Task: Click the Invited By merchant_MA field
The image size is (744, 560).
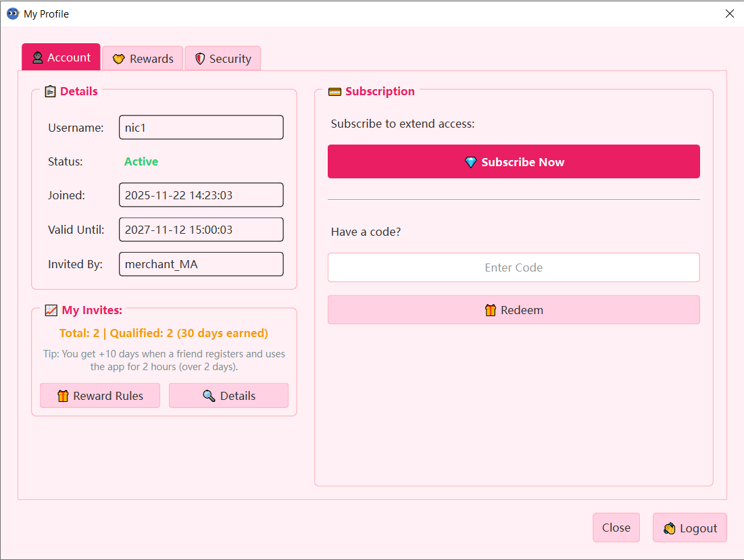Action: click(x=201, y=264)
